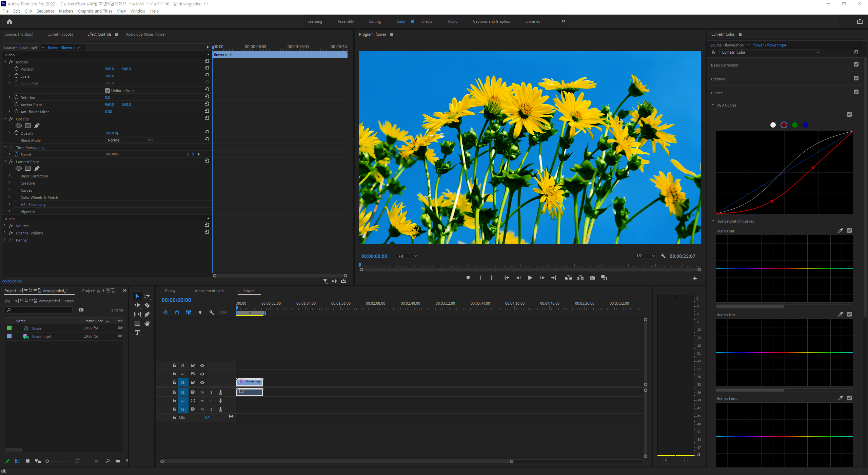Uncheck the Uniform Scale checkbox

point(107,91)
